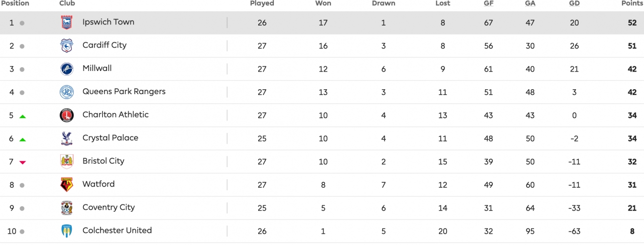644x245 pixels.
Task: Click the Watford yellow badge
Action: pyautogui.click(x=67, y=185)
